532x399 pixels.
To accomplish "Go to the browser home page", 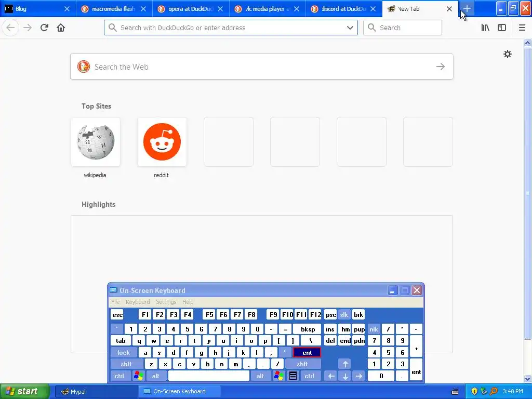I will pos(61,28).
